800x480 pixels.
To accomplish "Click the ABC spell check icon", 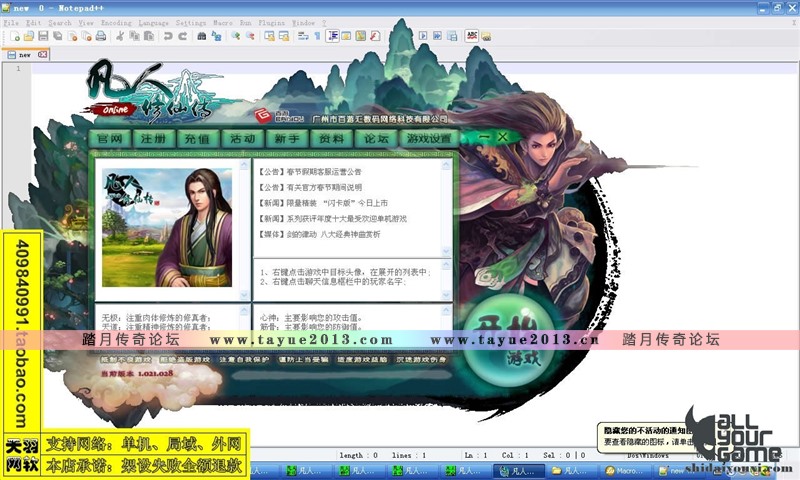I will [472, 36].
